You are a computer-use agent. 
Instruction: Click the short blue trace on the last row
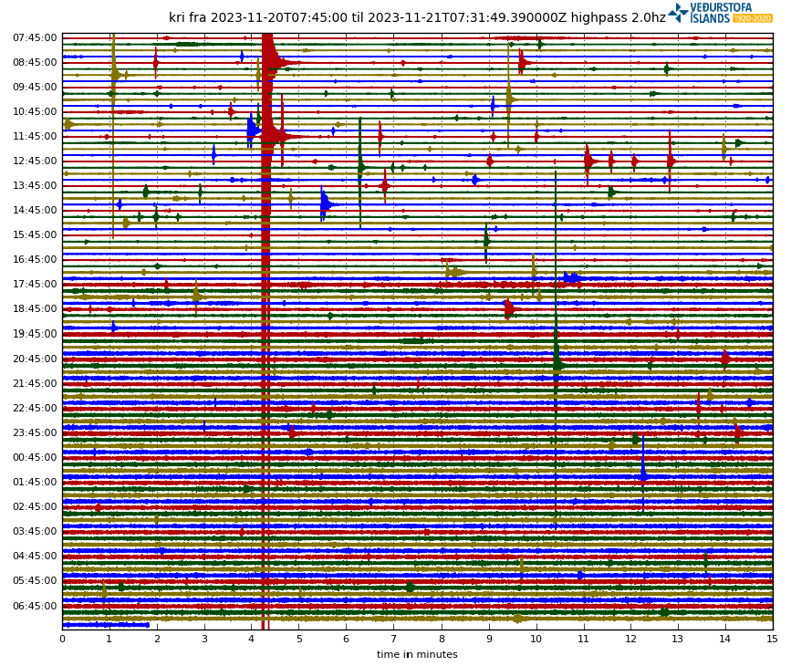pyautogui.click(x=106, y=625)
